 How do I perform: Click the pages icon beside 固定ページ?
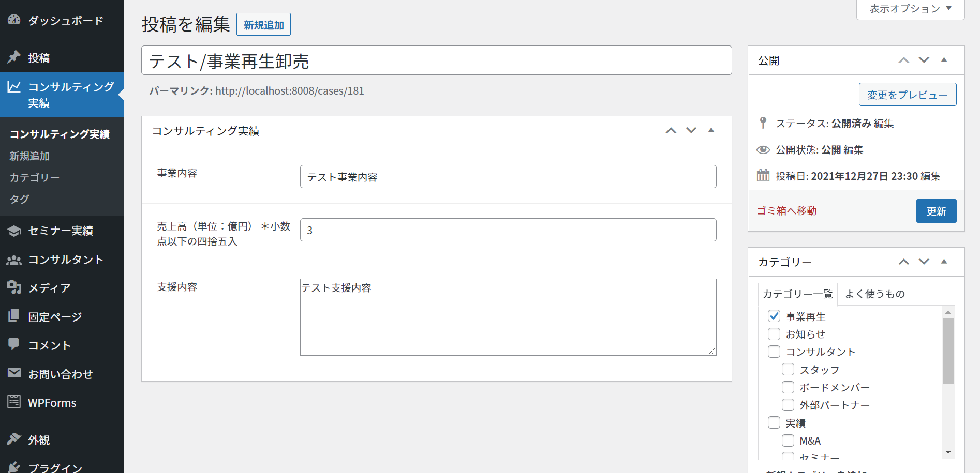pos(14,316)
